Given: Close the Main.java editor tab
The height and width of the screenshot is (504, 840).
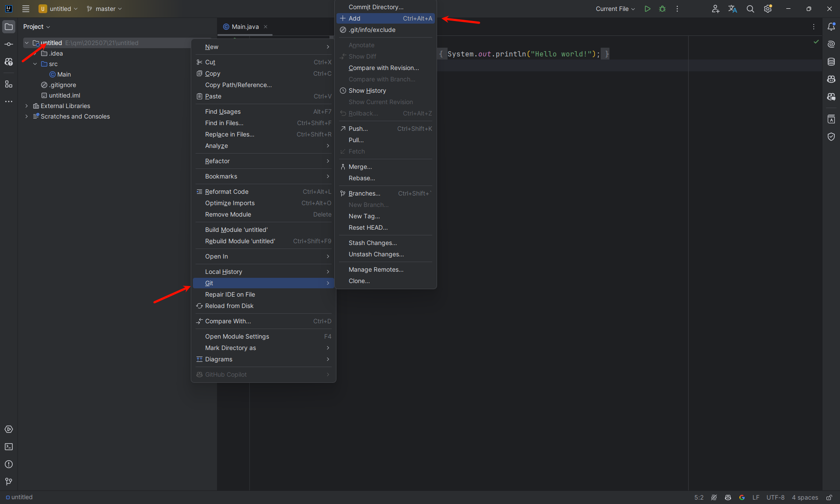Looking at the screenshot, I should (266, 27).
